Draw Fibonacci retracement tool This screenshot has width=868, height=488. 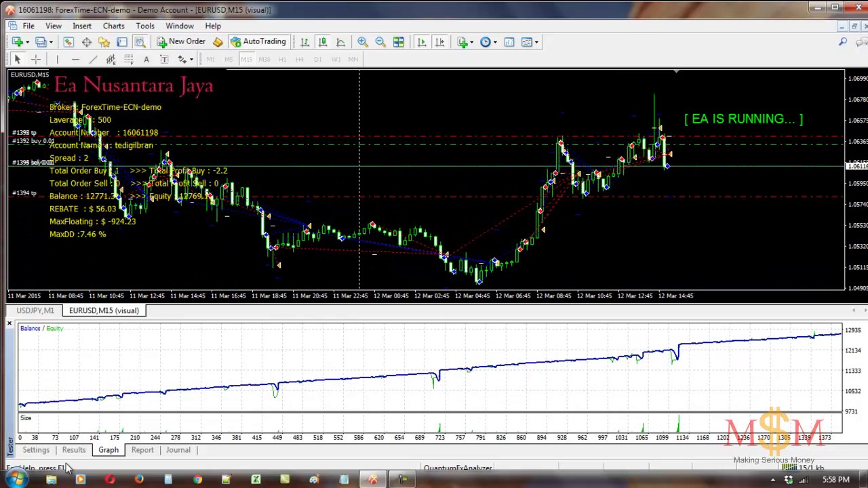[x=128, y=60]
